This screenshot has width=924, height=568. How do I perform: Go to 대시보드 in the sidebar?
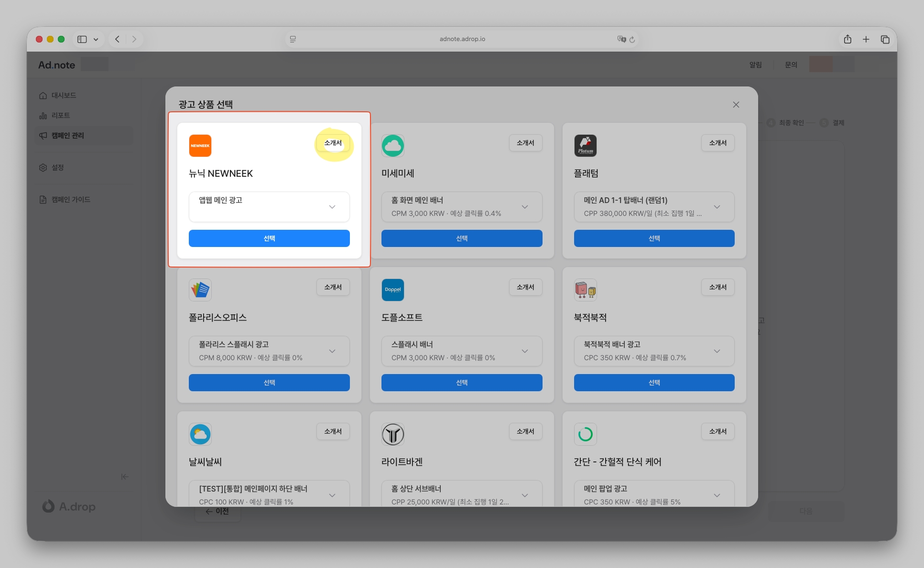[64, 96]
